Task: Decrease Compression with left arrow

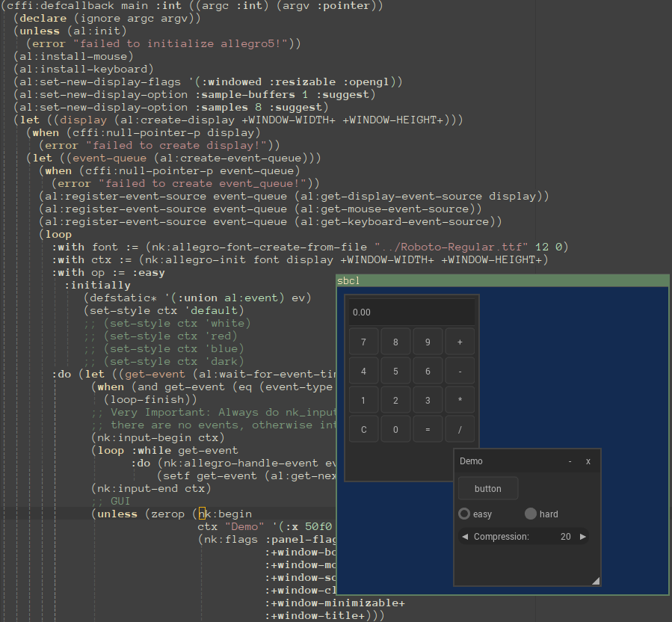Action: click(x=465, y=537)
